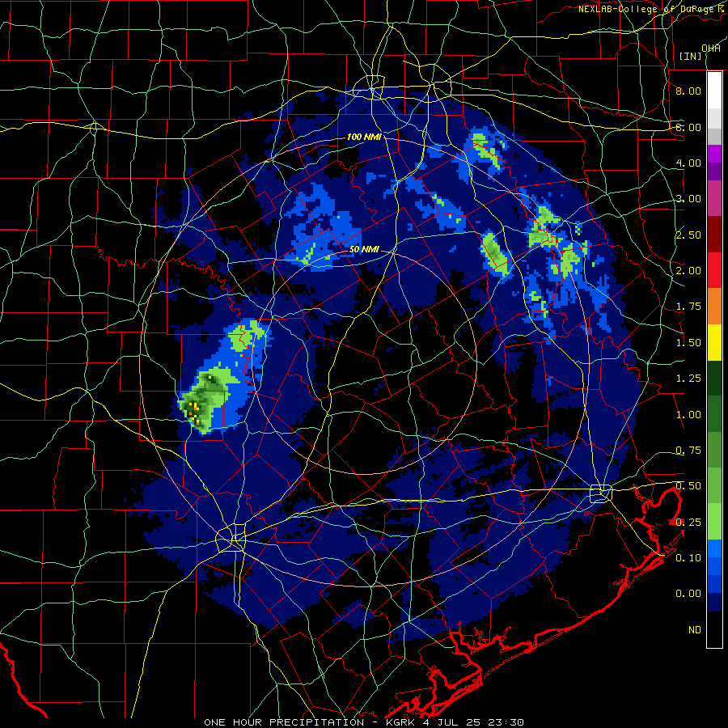Click the 1.50 legend value
The image size is (728, 728).
tap(688, 343)
